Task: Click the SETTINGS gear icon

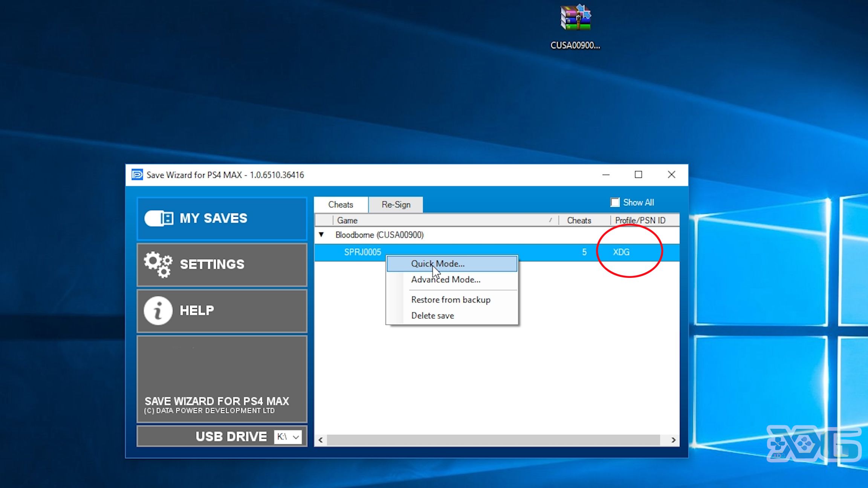Action: (x=157, y=263)
